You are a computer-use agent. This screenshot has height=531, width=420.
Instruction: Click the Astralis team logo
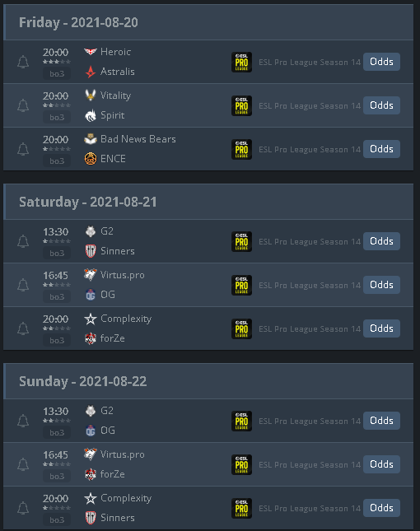(91, 72)
